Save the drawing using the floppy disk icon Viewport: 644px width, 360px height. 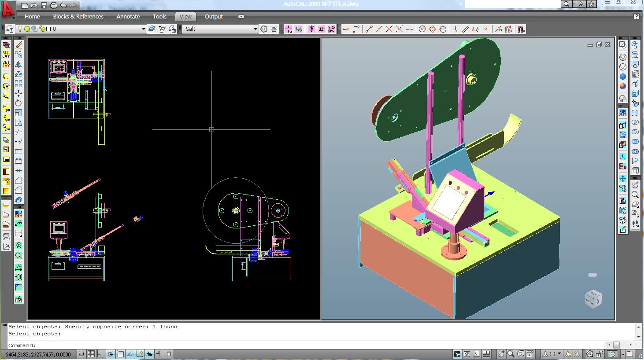pyautogui.click(x=44, y=5)
